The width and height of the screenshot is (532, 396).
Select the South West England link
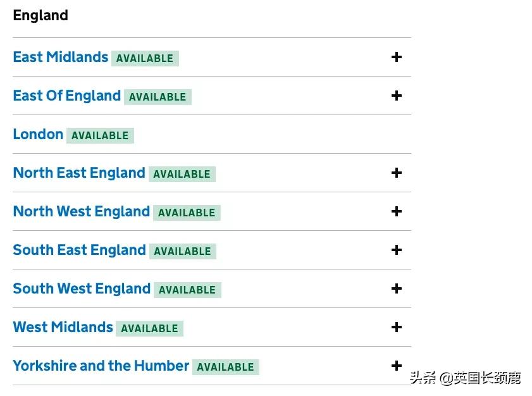(x=82, y=288)
